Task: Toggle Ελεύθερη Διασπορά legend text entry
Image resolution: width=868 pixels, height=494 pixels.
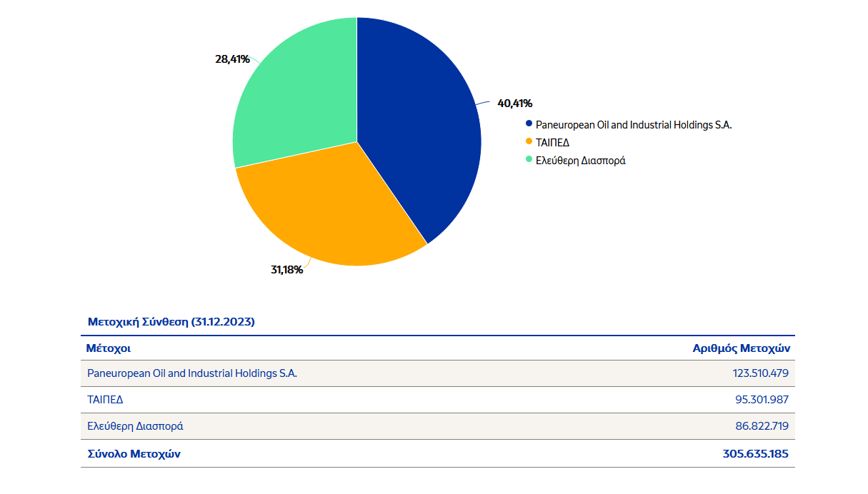Action: (x=580, y=161)
